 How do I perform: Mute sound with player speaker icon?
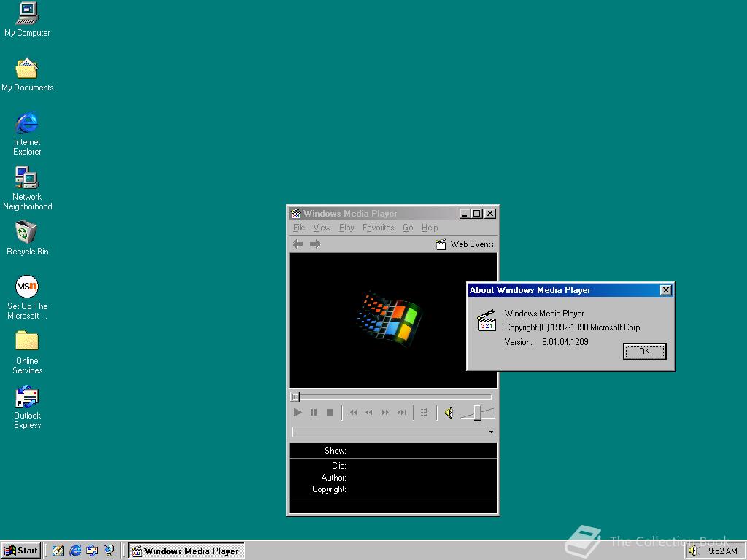(x=449, y=413)
